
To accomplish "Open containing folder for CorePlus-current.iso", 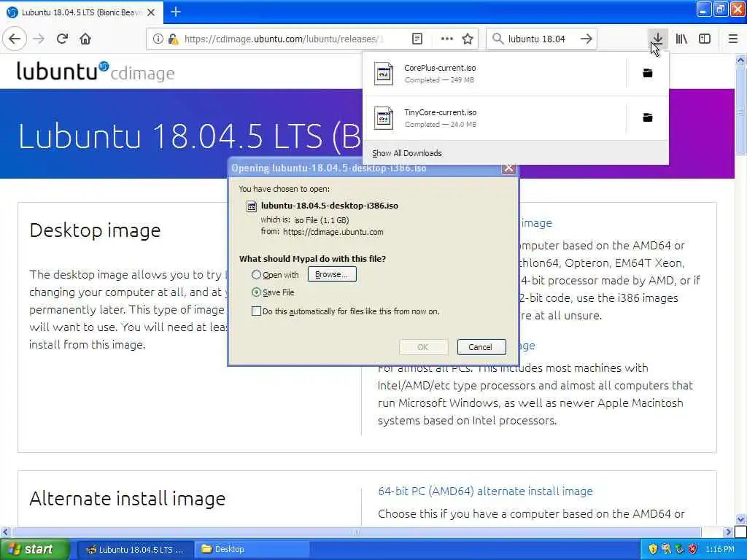I will [648, 73].
